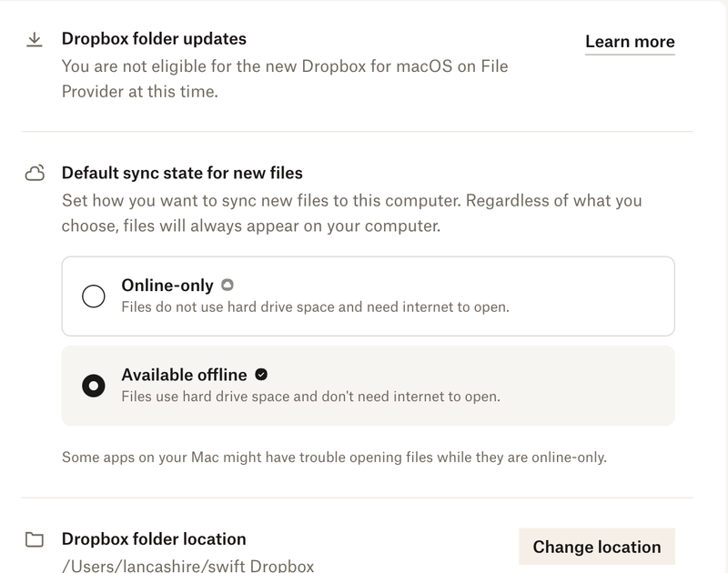The height and width of the screenshot is (573, 728).
Task: Click the cloud icon beside Default sync state
Action: (35, 173)
